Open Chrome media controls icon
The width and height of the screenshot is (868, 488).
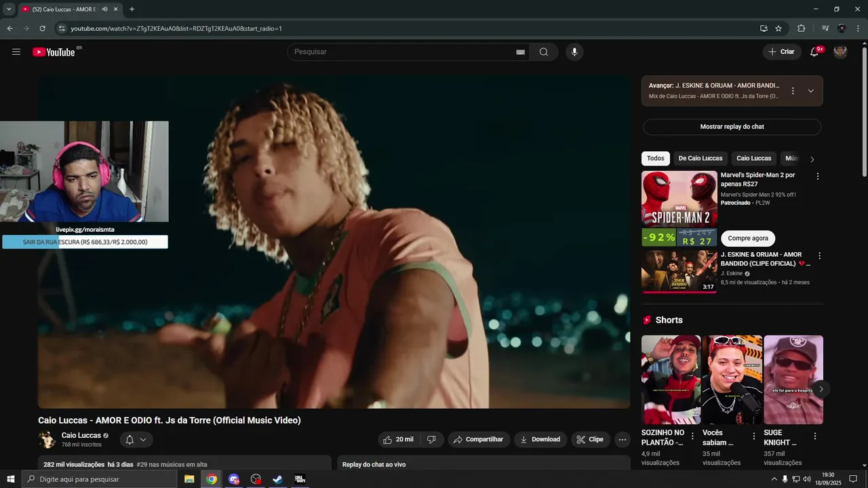click(825, 28)
